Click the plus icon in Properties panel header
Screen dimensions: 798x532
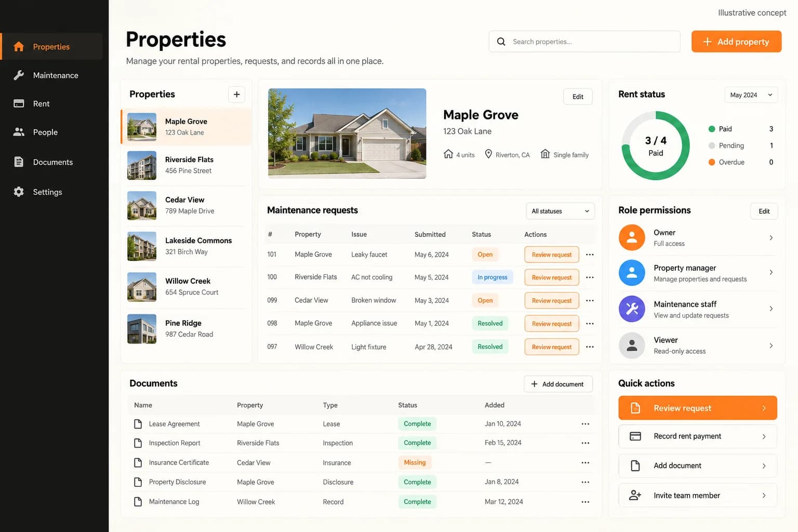pyautogui.click(x=236, y=95)
